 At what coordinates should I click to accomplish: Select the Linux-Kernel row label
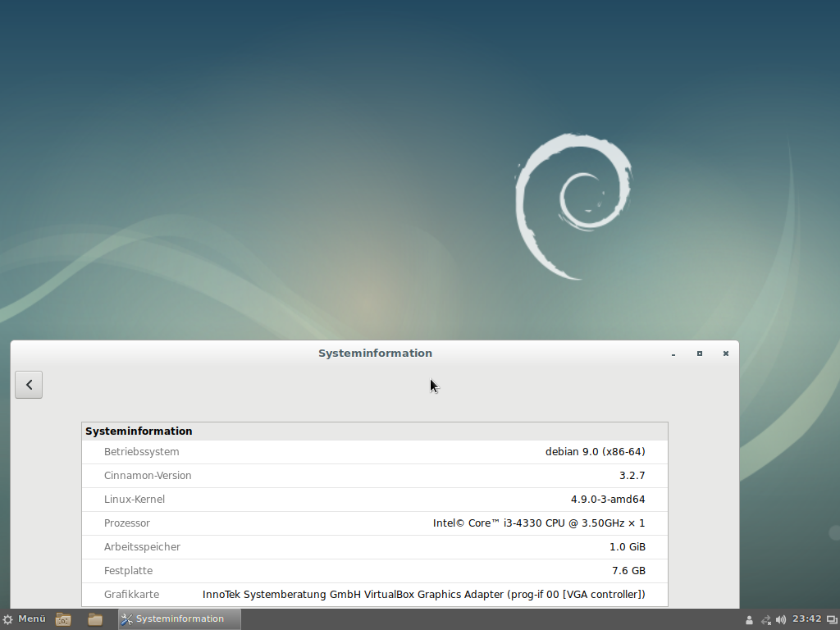pos(135,500)
